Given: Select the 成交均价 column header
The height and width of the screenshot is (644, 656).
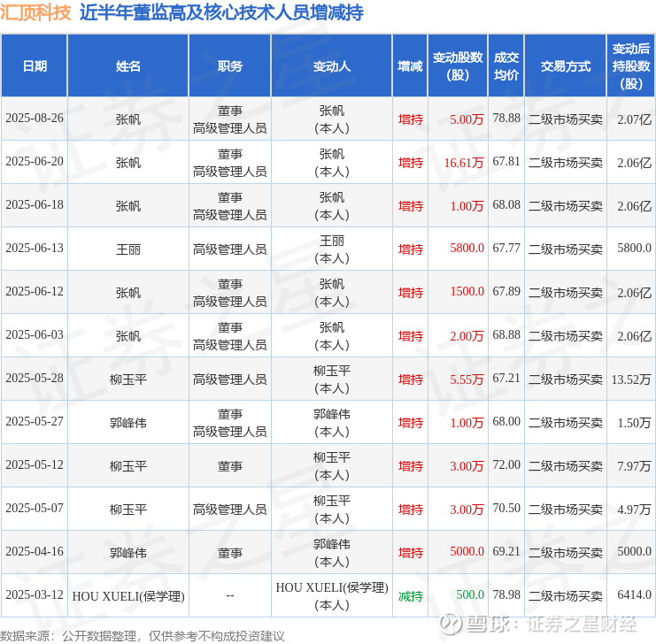Looking at the screenshot, I should point(506,66).
